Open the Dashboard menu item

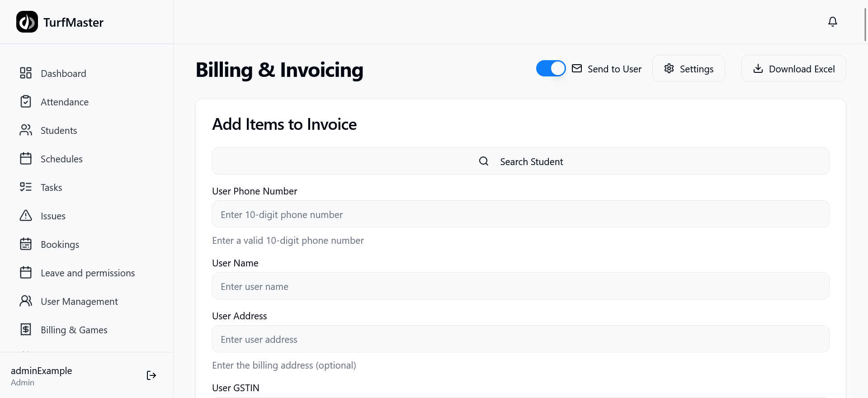87,73
